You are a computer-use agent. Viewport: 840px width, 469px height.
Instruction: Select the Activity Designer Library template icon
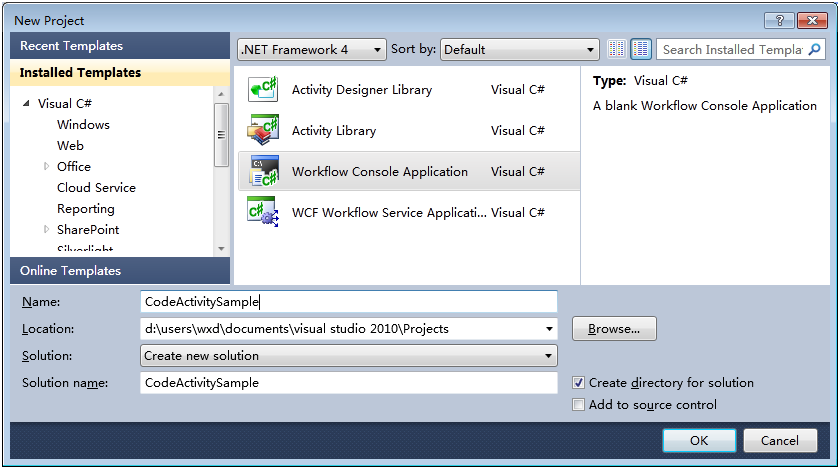pos(263,89)
